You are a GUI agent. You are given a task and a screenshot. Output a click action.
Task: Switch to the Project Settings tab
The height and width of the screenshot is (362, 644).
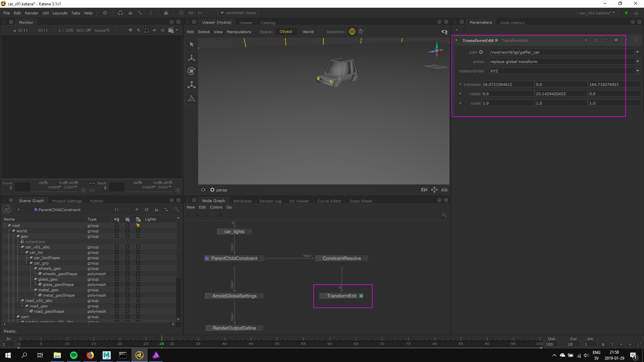67,201
